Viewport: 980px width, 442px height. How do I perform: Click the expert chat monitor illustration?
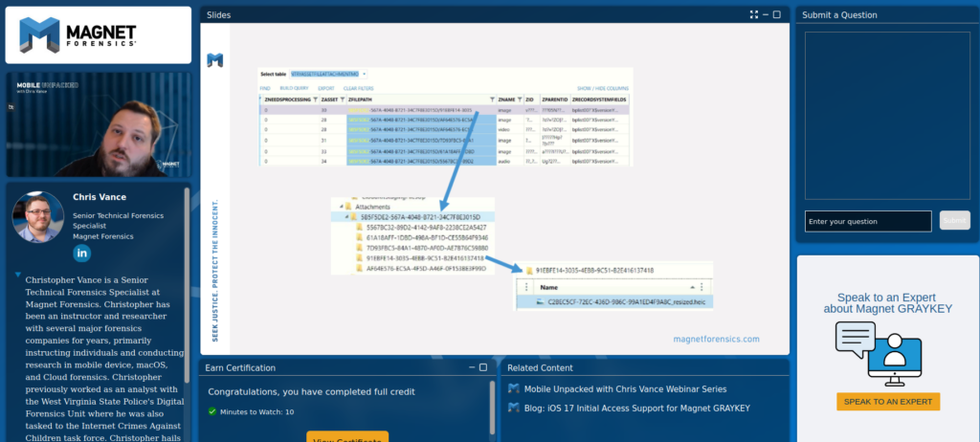pyautogui.click(x=879, y=353)
